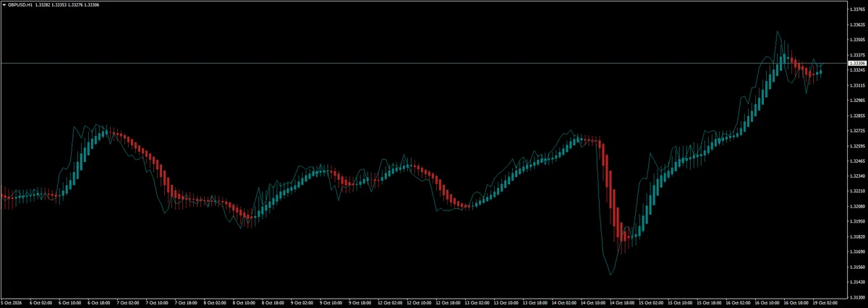Image resolution: width=868 pixels, height=308 pixels.
Task: Click the 8 Oct 02:00 time label
Action: coord(216,303)
